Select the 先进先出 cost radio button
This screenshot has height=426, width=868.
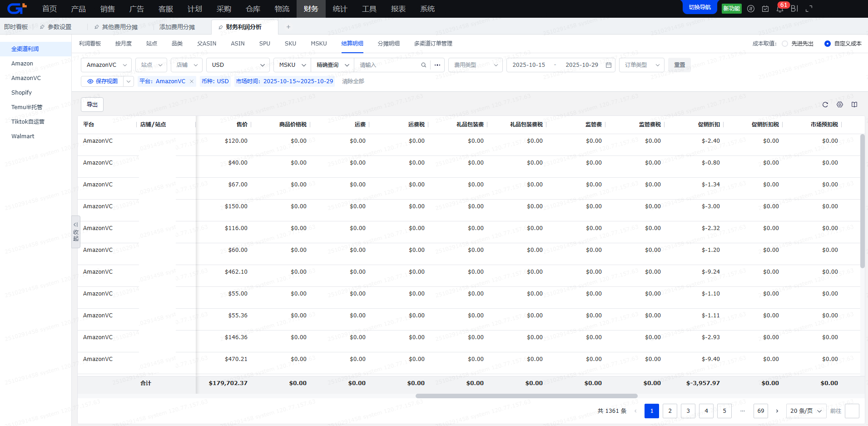click(x=785, y=44)
